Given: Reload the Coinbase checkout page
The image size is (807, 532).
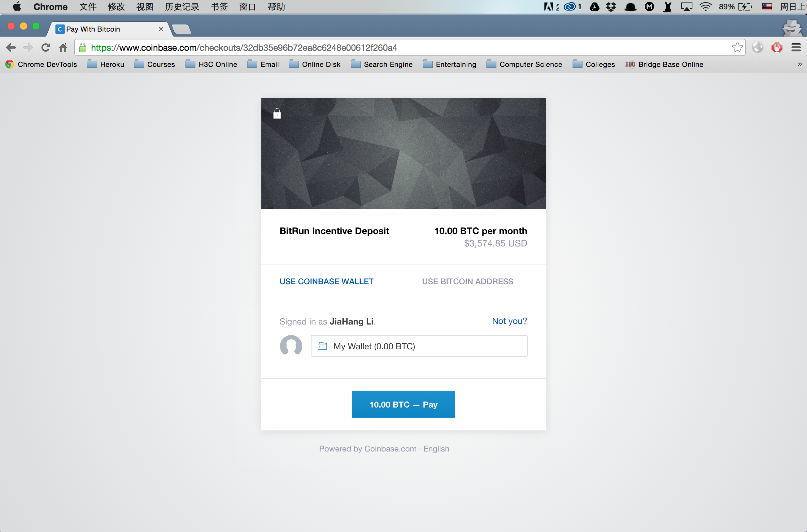Looking at the screenshot, I should click(46, 47).
